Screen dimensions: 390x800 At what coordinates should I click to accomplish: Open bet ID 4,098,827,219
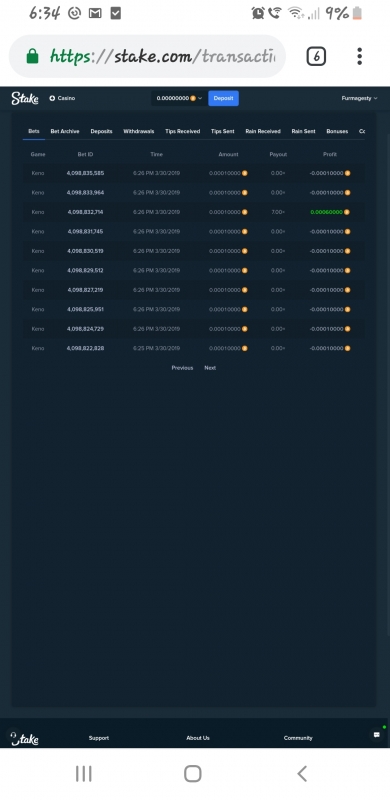click(85, 290)
